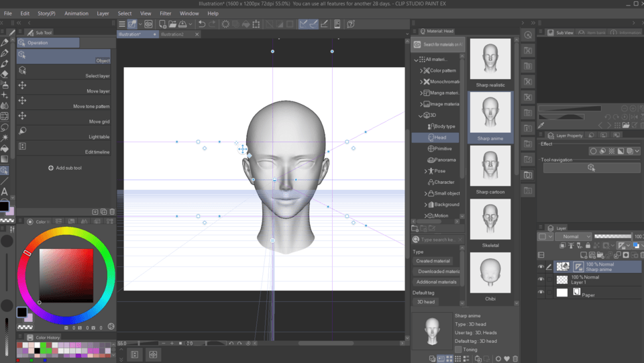The height and width of the screenshot is (363, 644).
Task: Select the black main color swatch
Action: [x=21, y=312]
